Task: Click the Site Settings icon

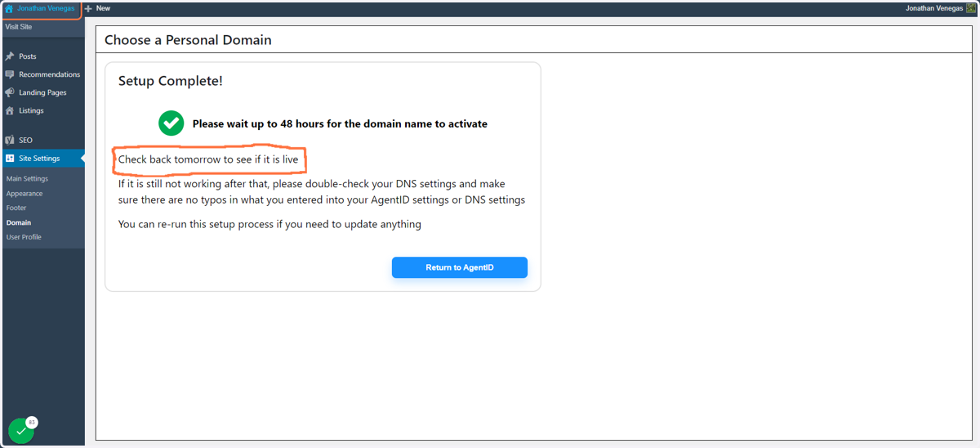Action: [x=10, y=159]
